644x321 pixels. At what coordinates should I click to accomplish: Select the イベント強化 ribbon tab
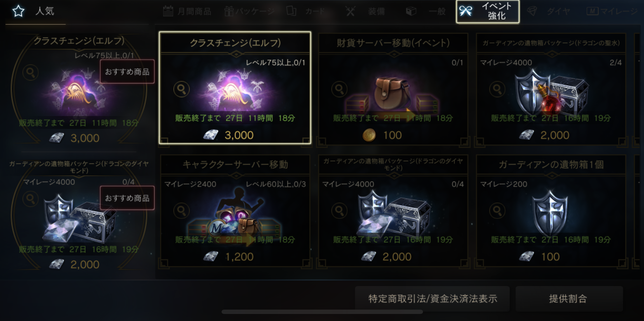[488, 12]
